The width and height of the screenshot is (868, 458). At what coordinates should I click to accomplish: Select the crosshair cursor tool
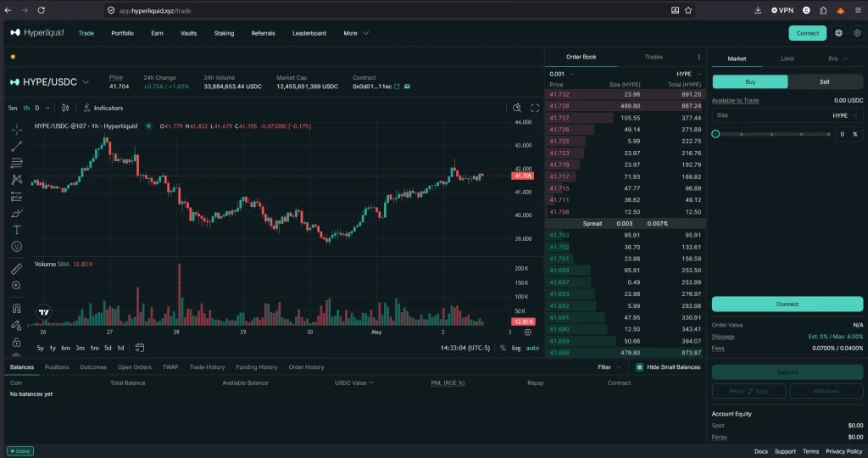(x=17, y=130)
